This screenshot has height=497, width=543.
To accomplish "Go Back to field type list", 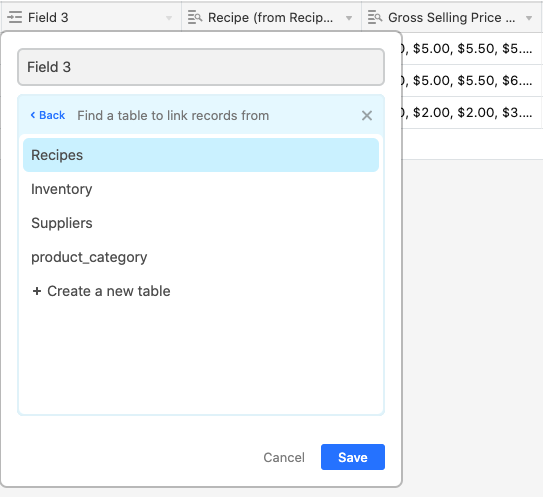I will 48,115.
